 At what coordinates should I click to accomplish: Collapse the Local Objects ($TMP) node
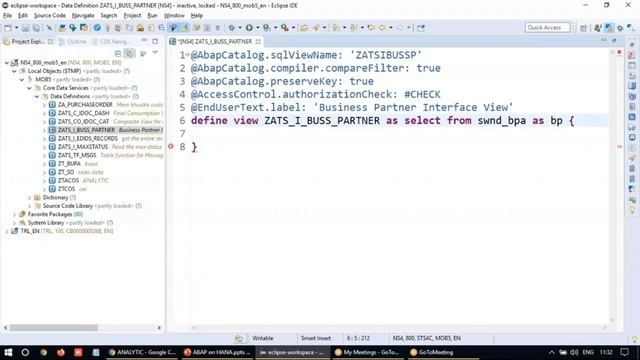pos(15,71)
